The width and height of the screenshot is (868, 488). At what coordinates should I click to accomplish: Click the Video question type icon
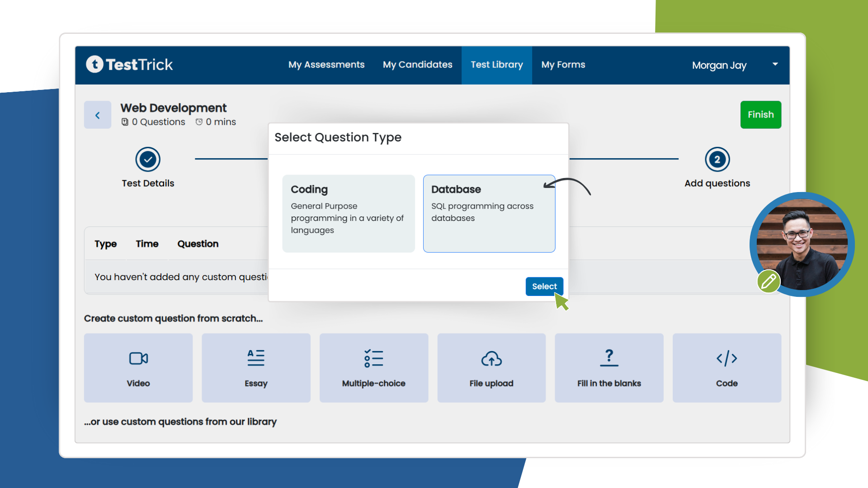pyautogui.click(x=138, y=358)
